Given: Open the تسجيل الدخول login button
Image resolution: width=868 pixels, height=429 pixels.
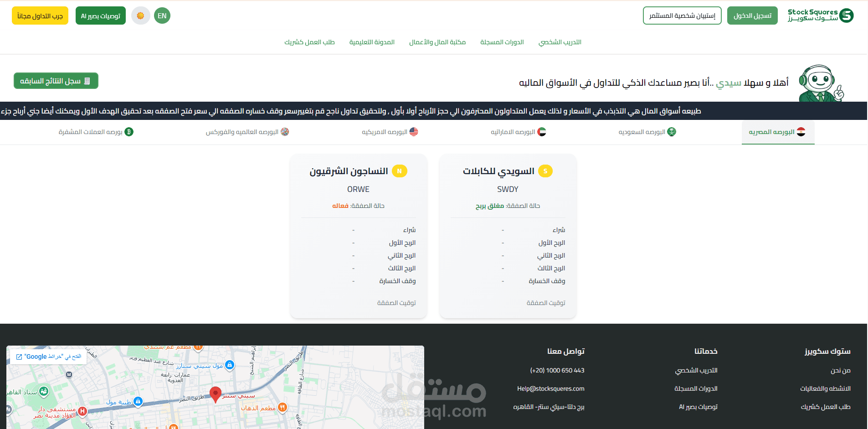Looking at the screenshot, I should 752,16.
